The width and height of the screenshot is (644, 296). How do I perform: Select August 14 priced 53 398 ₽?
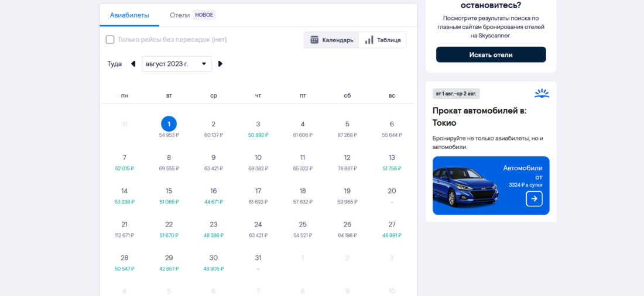pyautogui.click(x=125, y=195)
